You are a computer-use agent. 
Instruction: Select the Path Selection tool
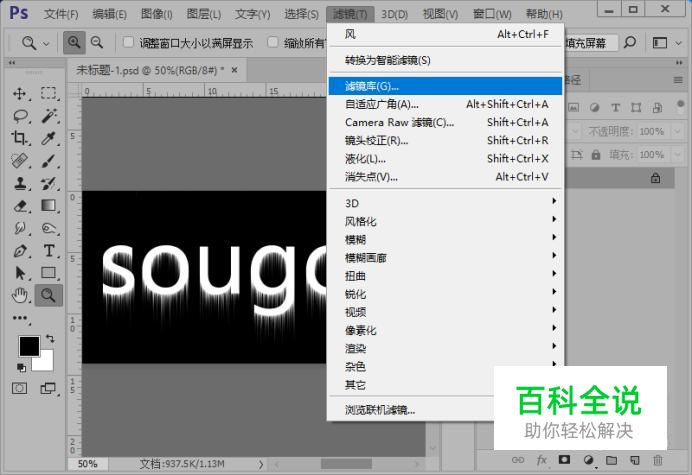[x=19, y=273]
